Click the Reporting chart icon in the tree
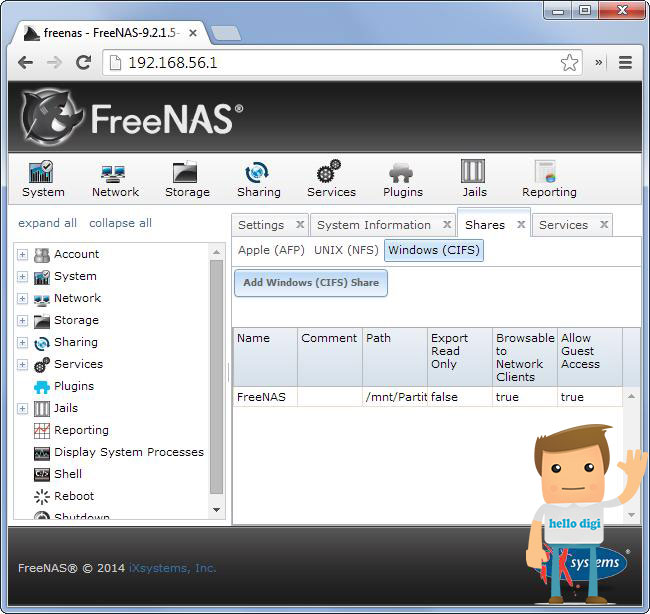Viewport: 650px width, 614px height. tap(41, 431)
